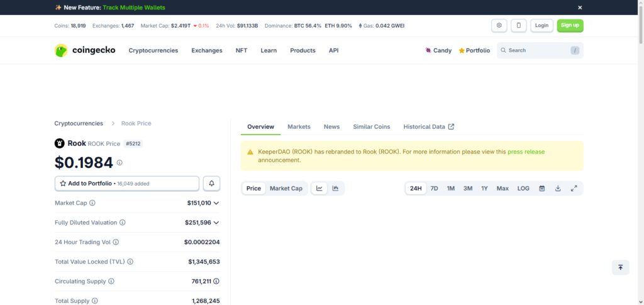Expand the Market Cap value chevron
Screen dimensions: 644x305
coord(216,202)
